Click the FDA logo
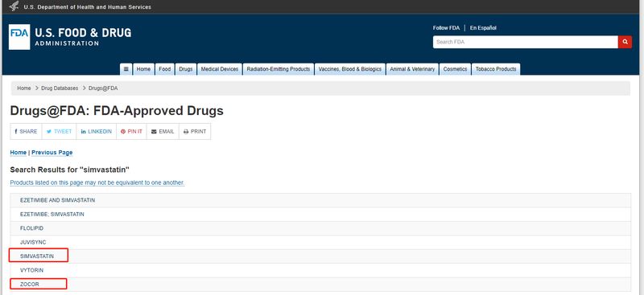 19,37
